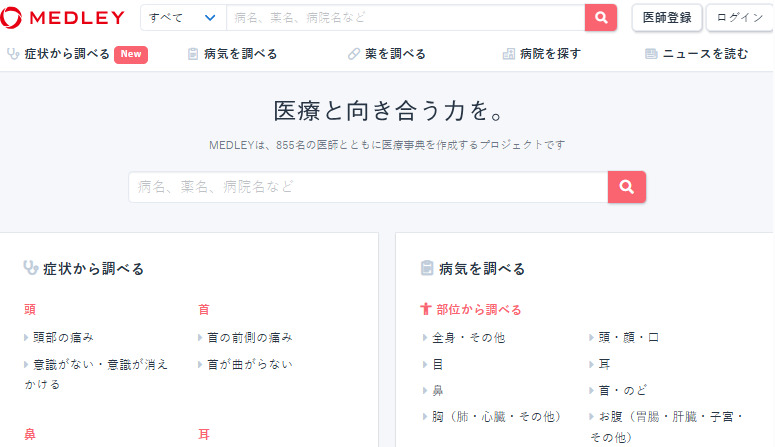Viewport: 775px width, 447px height.
Task: Open the すべて category dropdown
Action: pos(183,17)
